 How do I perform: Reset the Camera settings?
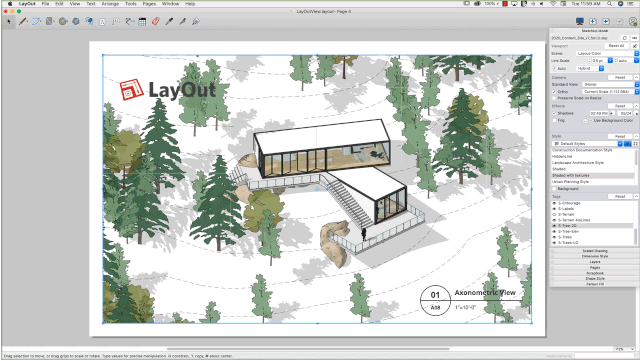620,77
